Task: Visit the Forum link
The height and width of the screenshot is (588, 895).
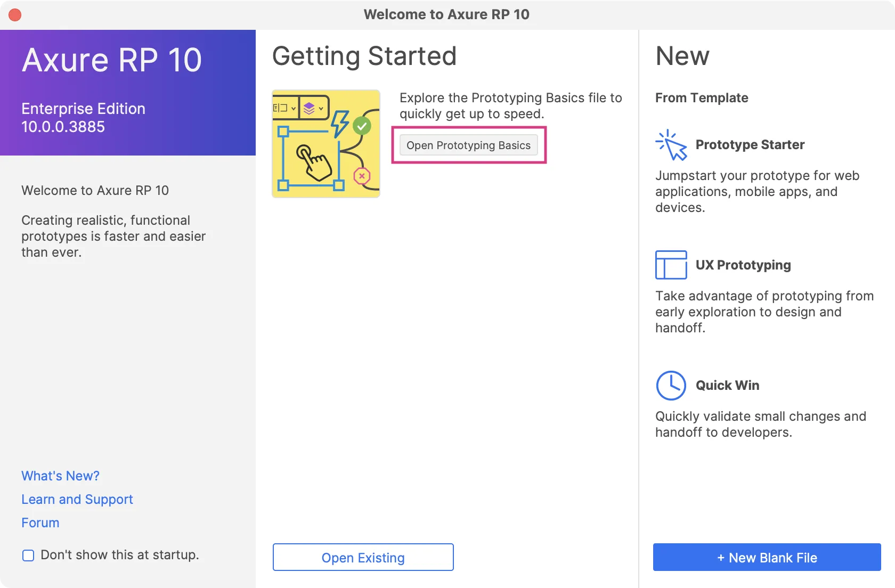Action: click(x=40, y=522)
